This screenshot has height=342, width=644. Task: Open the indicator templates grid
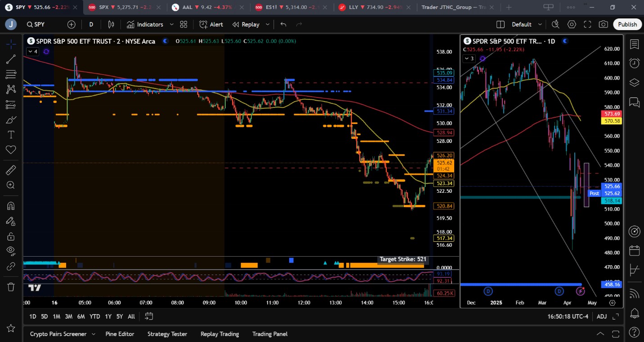183,24
